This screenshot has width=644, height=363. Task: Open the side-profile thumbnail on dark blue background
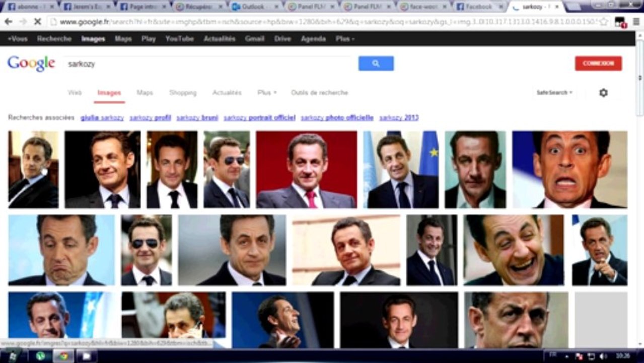coord(282,320)
